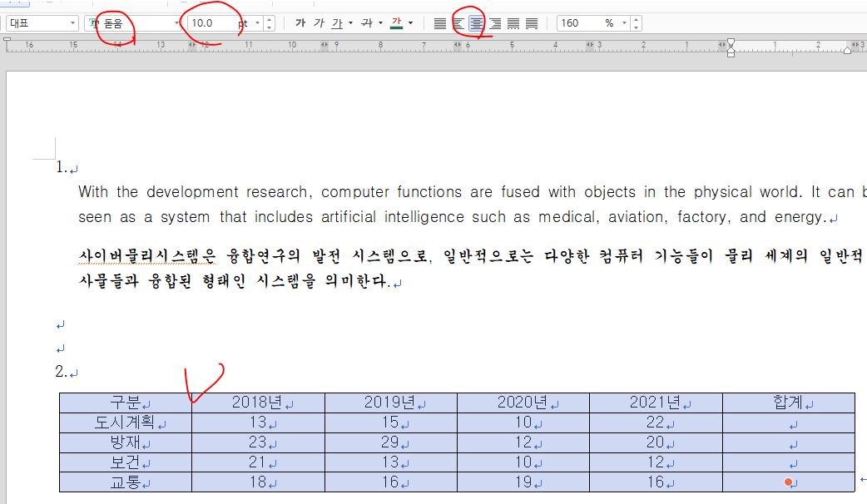
Task: Click the empty 합계 cell in 보건 row
Action: coord(789,462)
